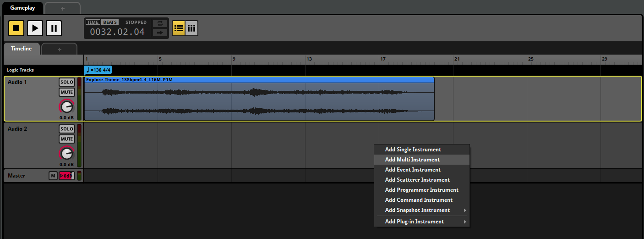Image resolution: width=644 pixels, height=239 pixels.
Task: Pause playback with the Pause button
Action: point(54,28)
